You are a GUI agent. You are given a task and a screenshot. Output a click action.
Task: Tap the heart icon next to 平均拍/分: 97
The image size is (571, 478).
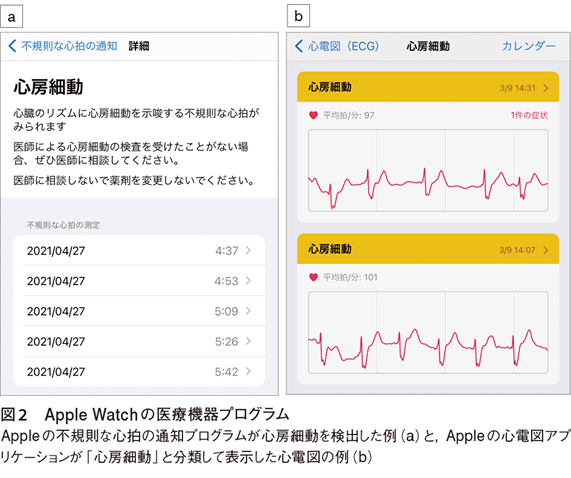(313, 115)
